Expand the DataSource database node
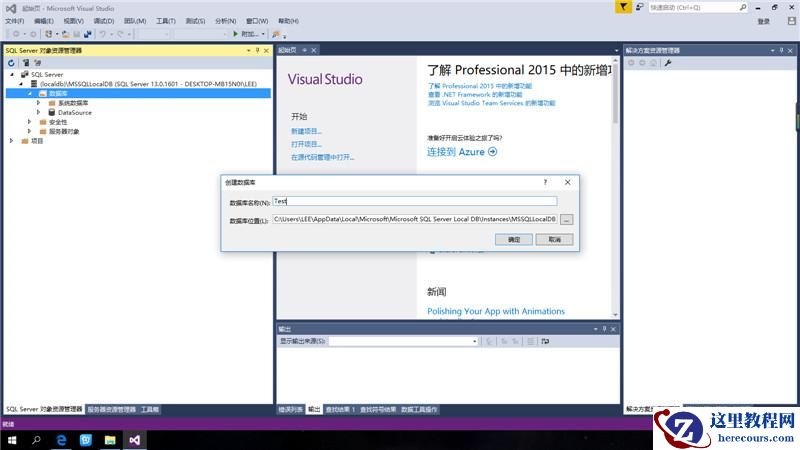This screenshot has width=800, height=450. [38, 112]
